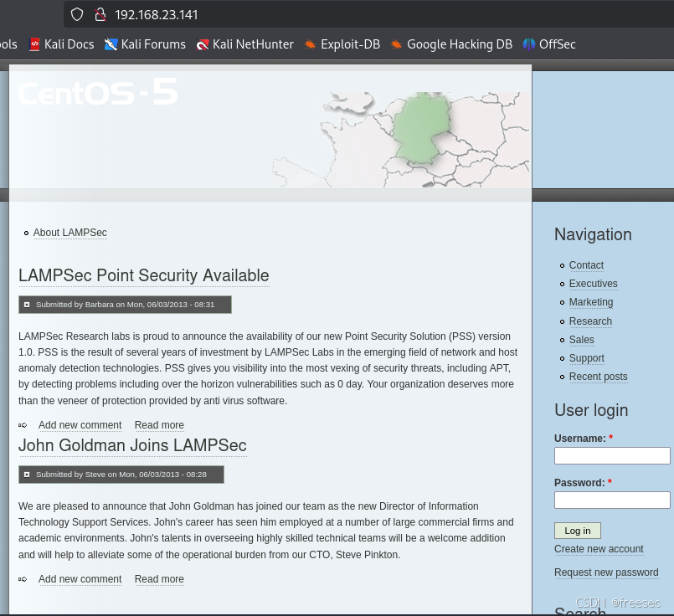The image size is (674, 616).
Task: Open Request new password link
Action: [x=606, y=572]
